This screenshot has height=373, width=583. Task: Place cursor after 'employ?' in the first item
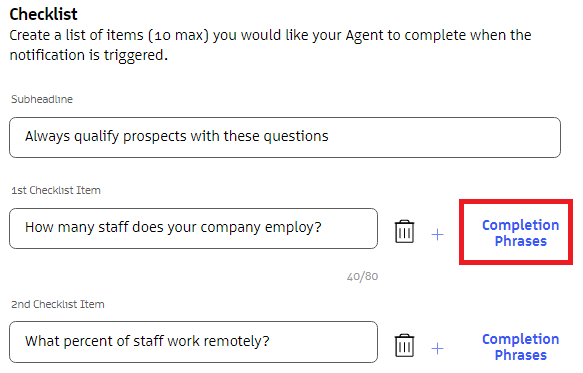coord(322,227)
